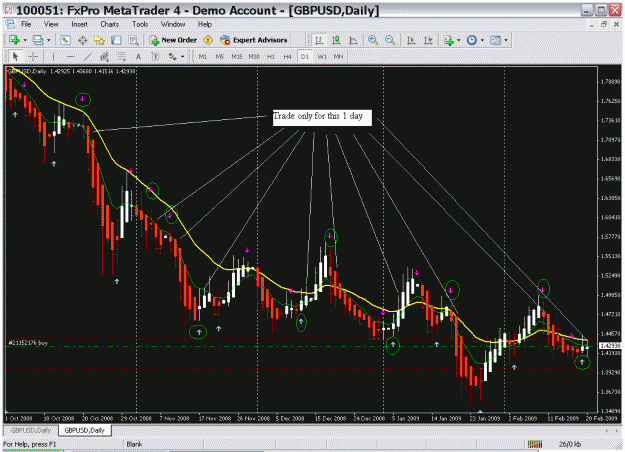Switch to M5 timeframe
The width and height of the screenshot is (625, 452).
(x=220, y=57)
